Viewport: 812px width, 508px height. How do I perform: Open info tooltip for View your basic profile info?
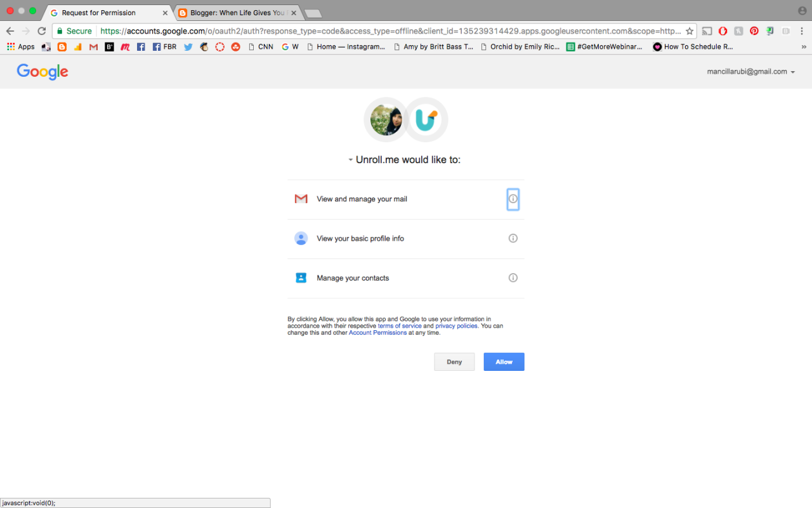click(513, 238)
